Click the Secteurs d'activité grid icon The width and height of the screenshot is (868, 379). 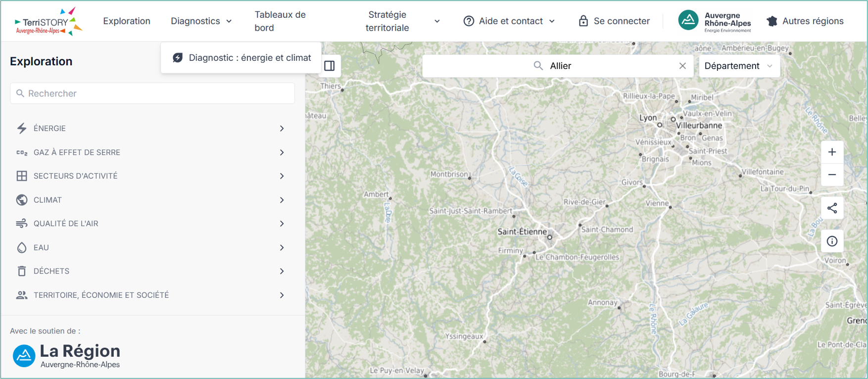21,176
